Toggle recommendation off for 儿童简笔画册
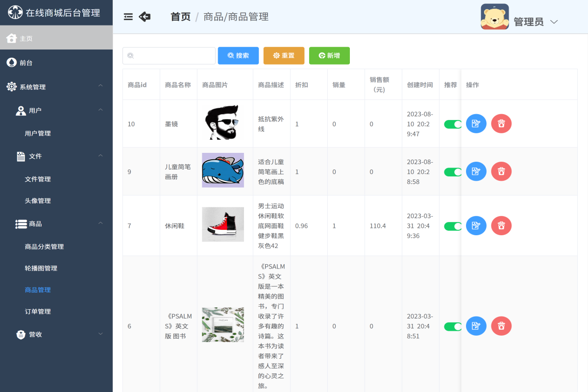The width and height of the screenshot is (588, 392). (452, 171)
